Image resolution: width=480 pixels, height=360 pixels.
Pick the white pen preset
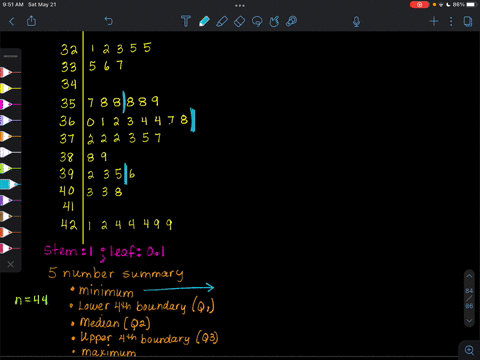pos(10,152)
